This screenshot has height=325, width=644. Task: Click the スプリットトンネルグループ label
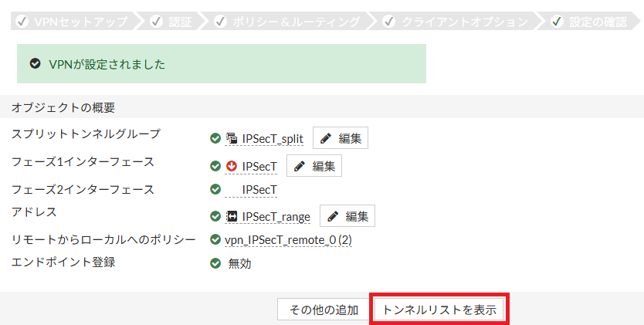(86, 134)
